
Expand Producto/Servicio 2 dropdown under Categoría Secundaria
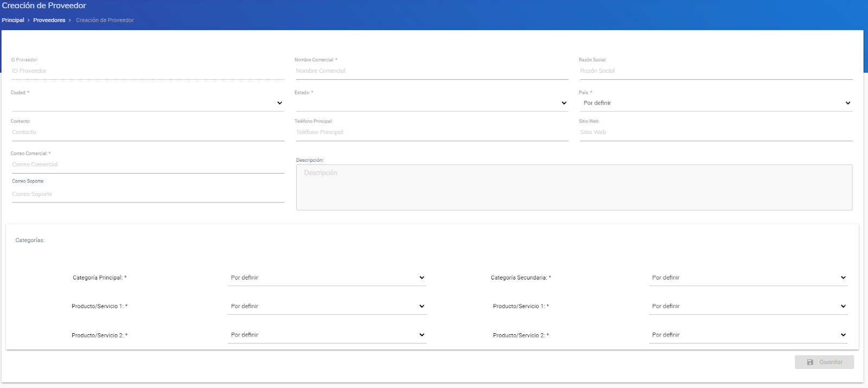point(748,335)
